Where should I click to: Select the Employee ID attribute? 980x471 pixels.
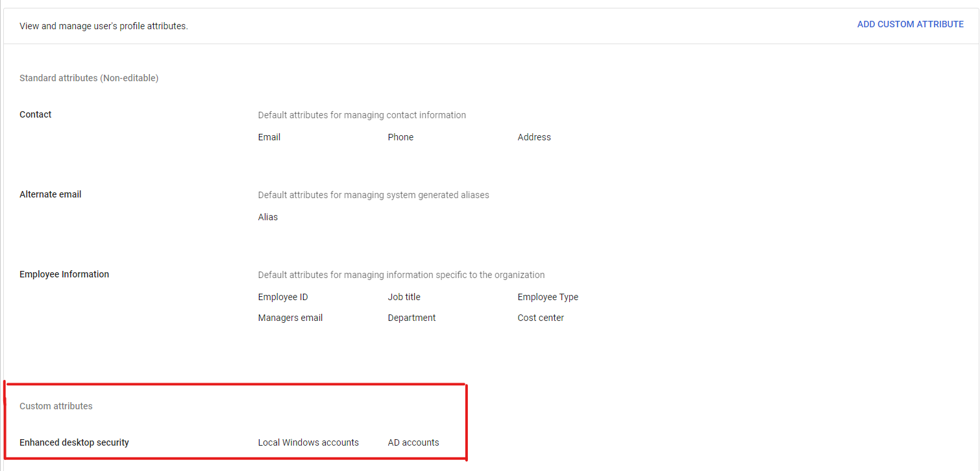click(283, 297)
